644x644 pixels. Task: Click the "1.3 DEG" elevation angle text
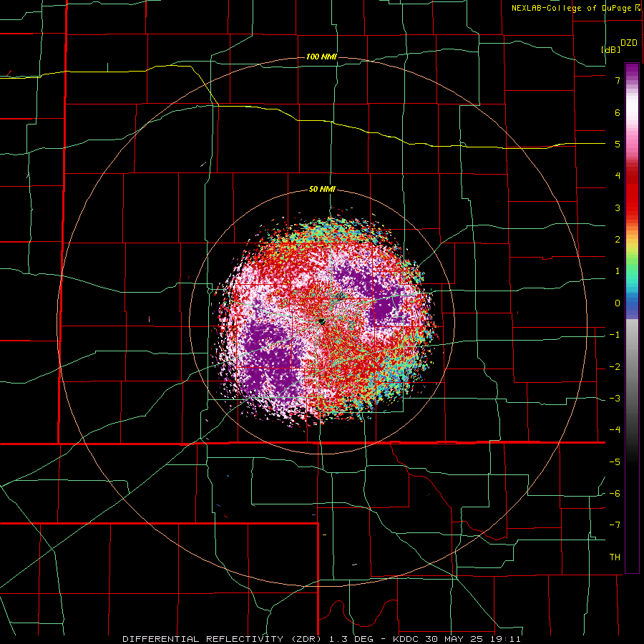pyautogui.click(x=352, y=639)
